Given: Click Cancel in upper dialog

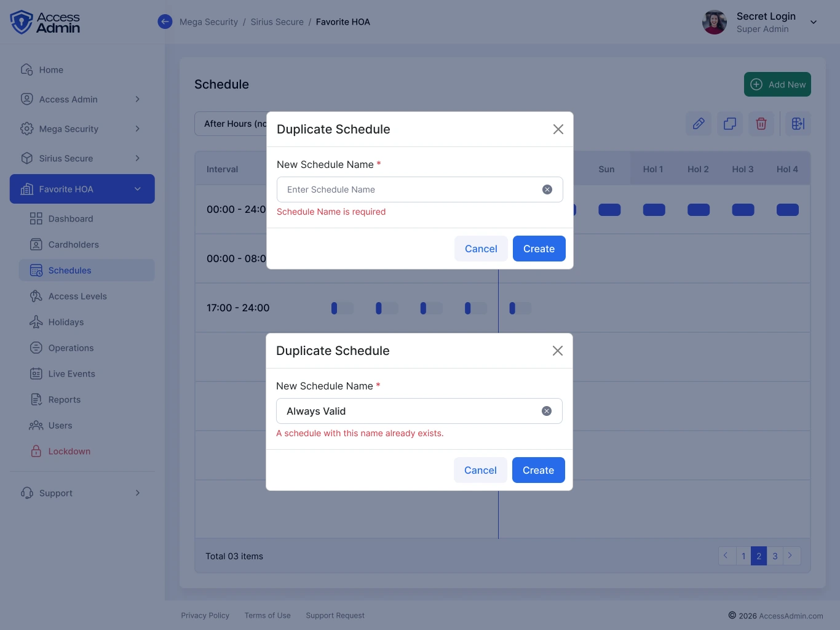Looking at the screenshot, I should [481, 249].
